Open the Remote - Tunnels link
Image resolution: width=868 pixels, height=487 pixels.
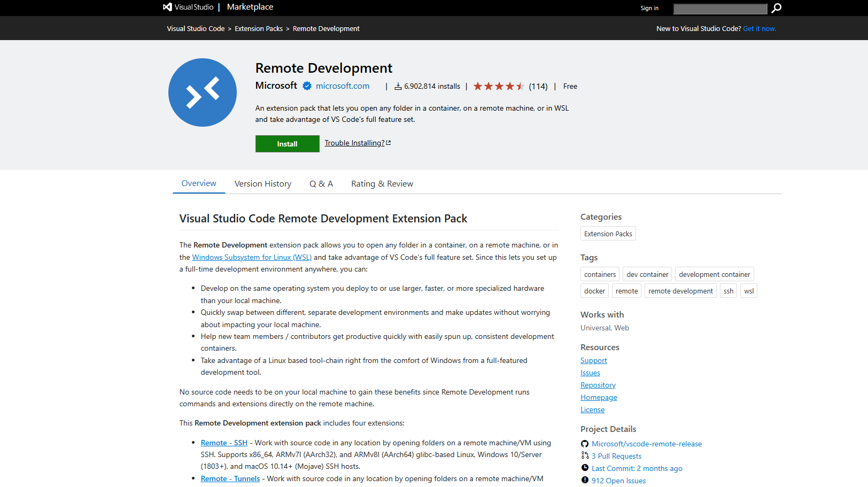[x=230, y=478]
